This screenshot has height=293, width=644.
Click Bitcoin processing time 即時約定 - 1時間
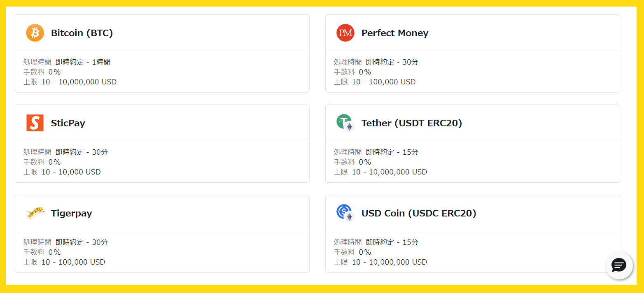click(x=83, y=62)
